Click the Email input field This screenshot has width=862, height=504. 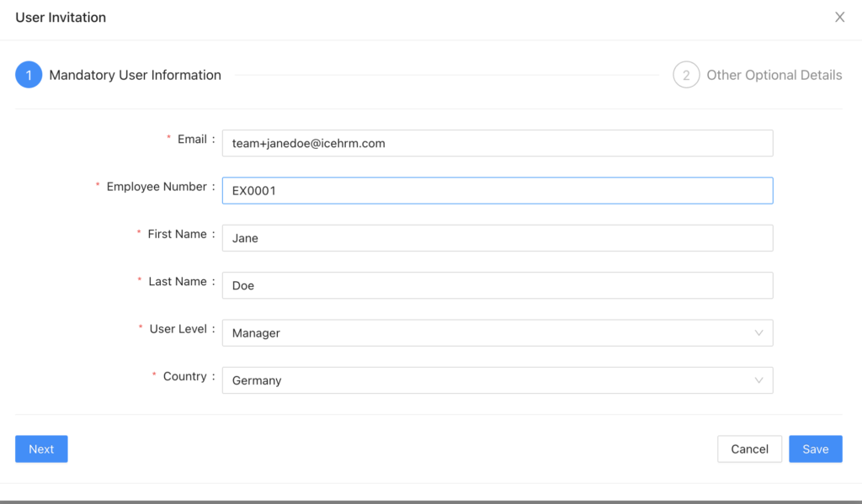coord(497,143)
